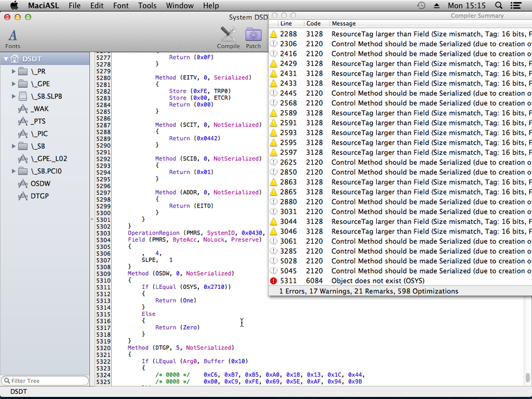Open the Tools menu
Screen dimensions: 532x399
[x=147, y=5]
